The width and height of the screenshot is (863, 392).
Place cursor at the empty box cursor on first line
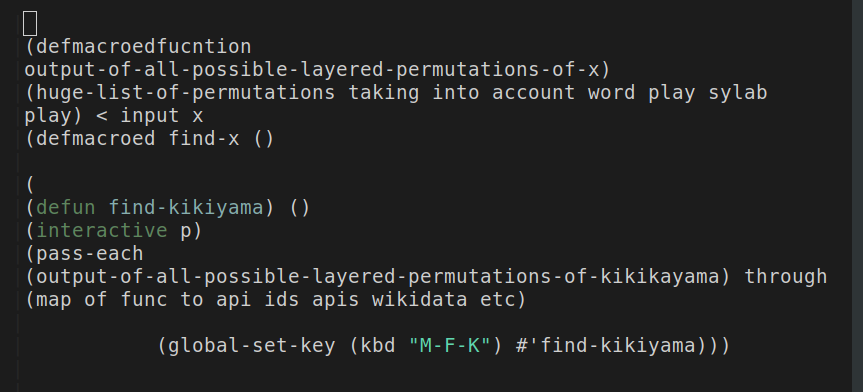30,24
